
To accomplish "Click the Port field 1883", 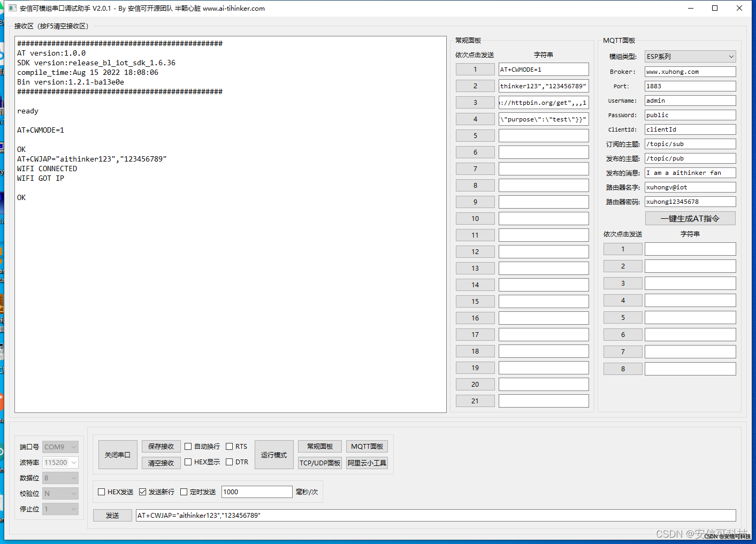I will [690, 86].
